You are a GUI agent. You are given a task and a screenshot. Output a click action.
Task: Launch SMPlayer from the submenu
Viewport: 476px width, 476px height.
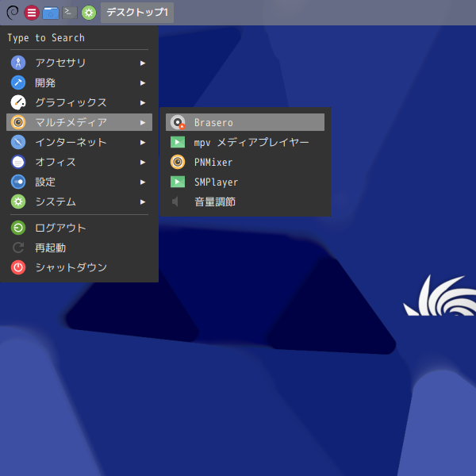[x=245, y=182]
